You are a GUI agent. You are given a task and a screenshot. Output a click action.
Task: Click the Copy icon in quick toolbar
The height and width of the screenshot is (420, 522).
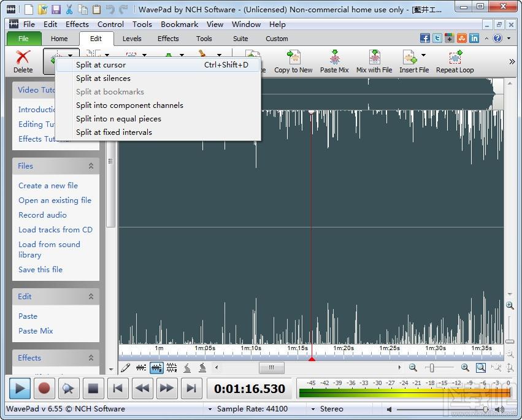pos(83,9)
